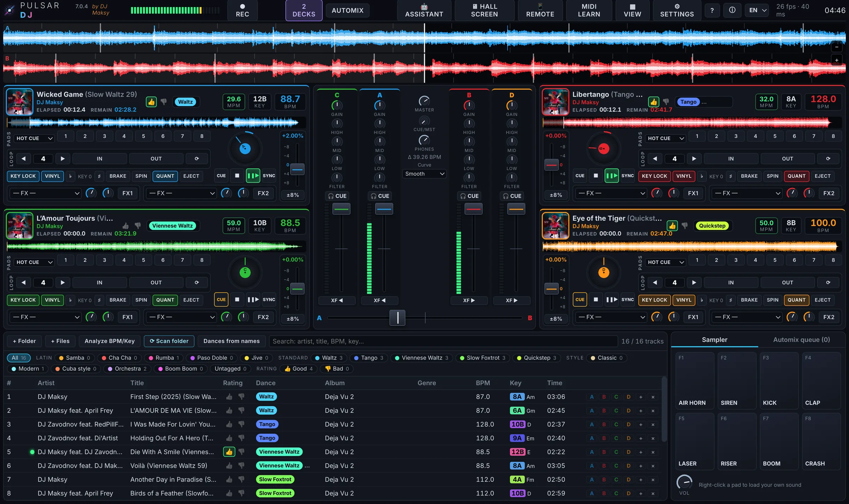The width and height of the screenshot is (849, 504).
Task: Thumbs-up track 5 Die With A Smile
Action: coord(229,452)
